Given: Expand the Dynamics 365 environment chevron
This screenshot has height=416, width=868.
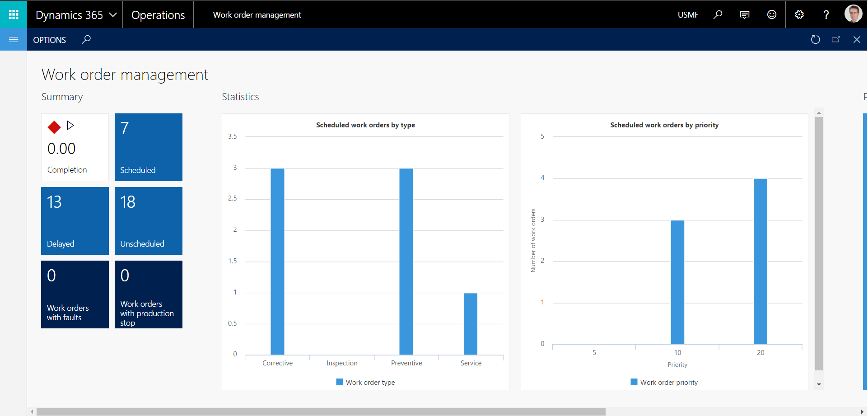Looking at the screenshot, I should point(113,14).
